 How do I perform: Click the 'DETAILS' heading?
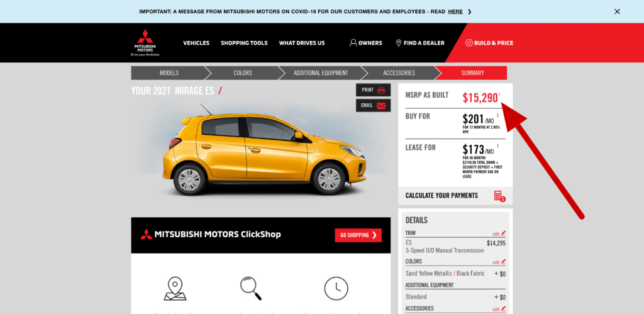click(416, 220)
